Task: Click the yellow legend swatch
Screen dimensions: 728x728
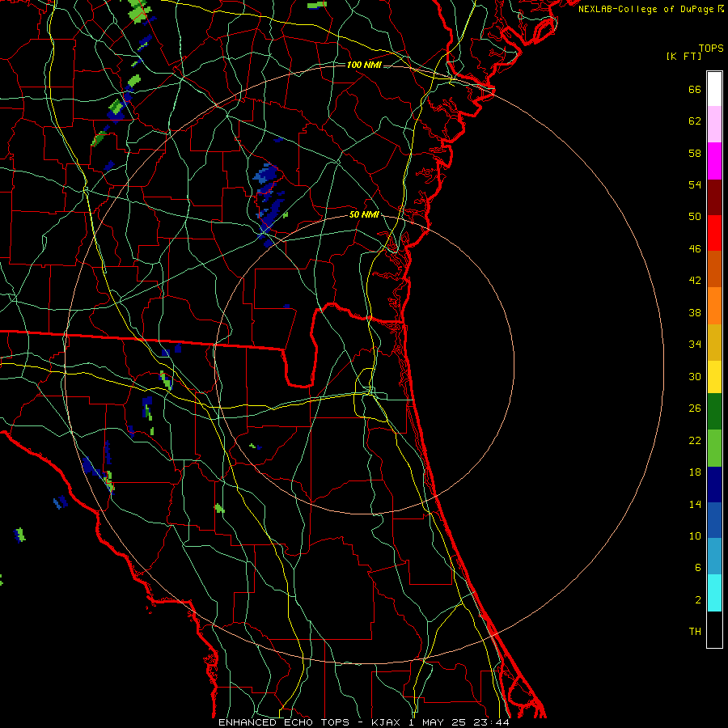Action: pyautogui.click(x=714, y=377)
